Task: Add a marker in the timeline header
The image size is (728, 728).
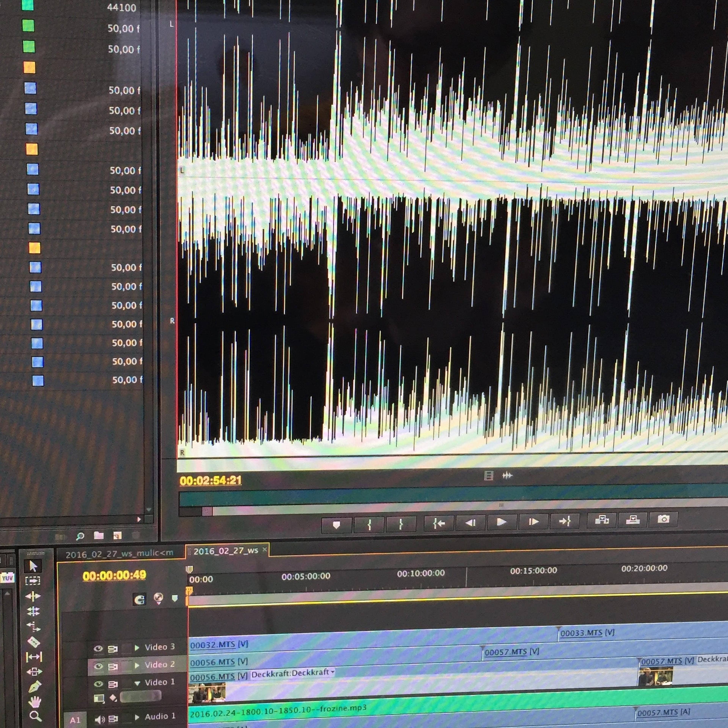Action: point(174,598)
